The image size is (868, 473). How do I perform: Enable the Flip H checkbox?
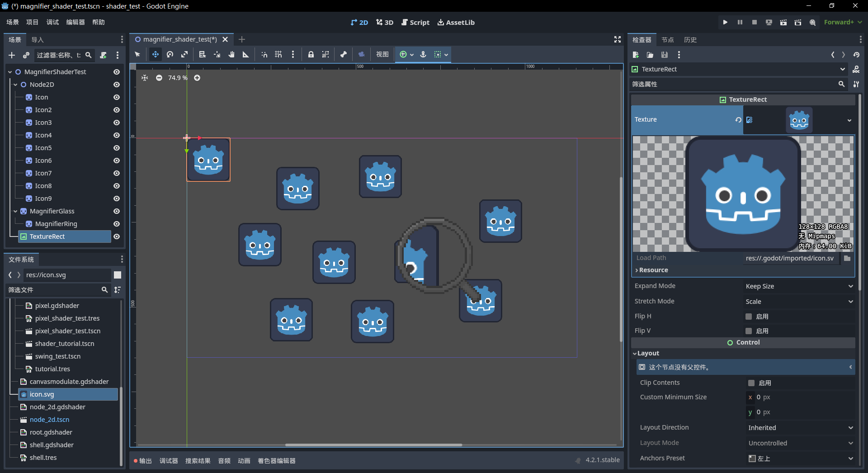[749, 317]
